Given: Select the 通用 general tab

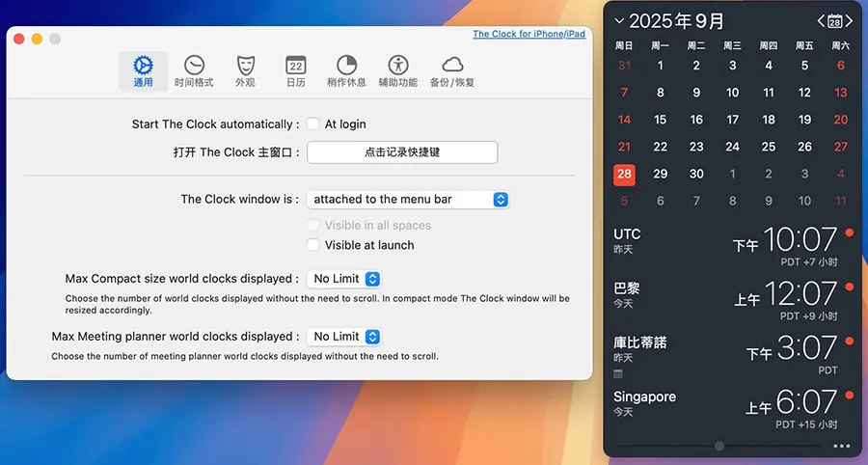Looking at the screenshot, I should (144, 70).
